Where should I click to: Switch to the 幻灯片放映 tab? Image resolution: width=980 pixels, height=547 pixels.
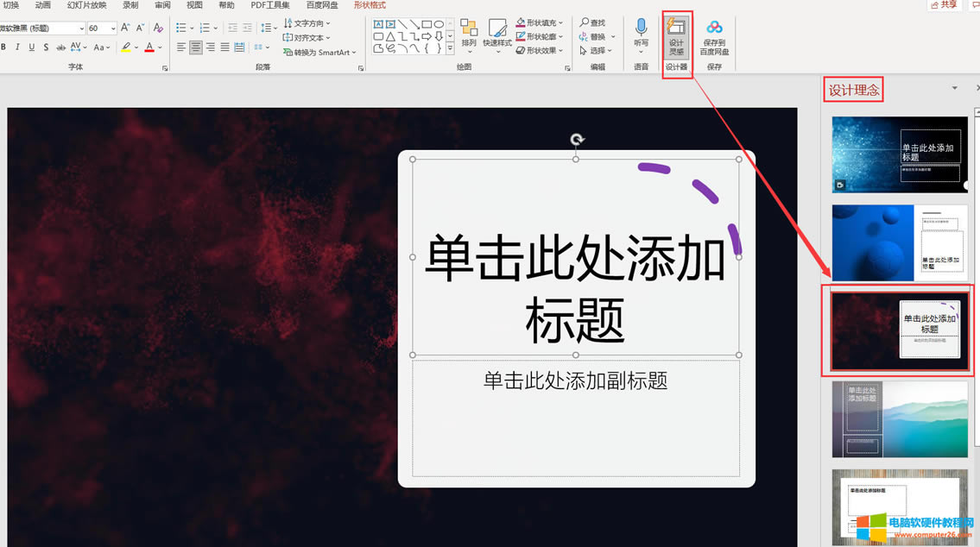tap(87, 5)
